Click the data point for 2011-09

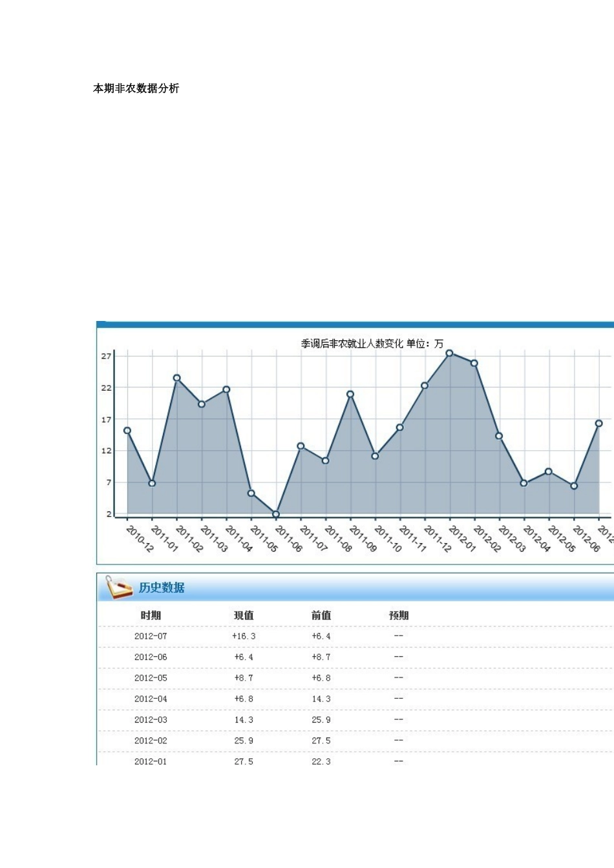tap(350, 394)
